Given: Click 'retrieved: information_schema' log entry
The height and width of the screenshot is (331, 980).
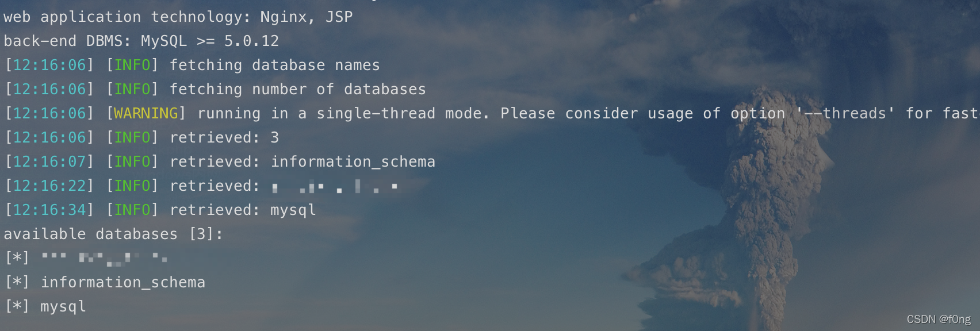Looking at the screenshot, I should [x=303, y=162].
